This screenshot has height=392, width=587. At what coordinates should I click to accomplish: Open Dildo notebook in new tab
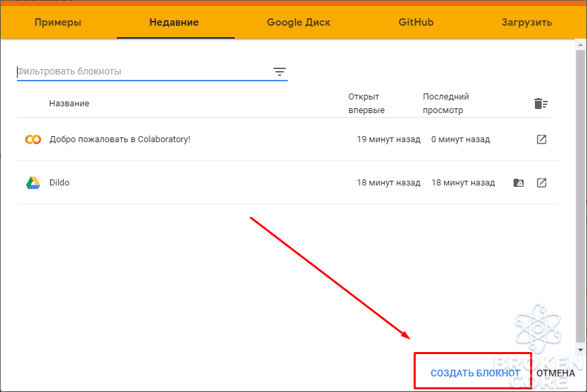coord(542,183)
